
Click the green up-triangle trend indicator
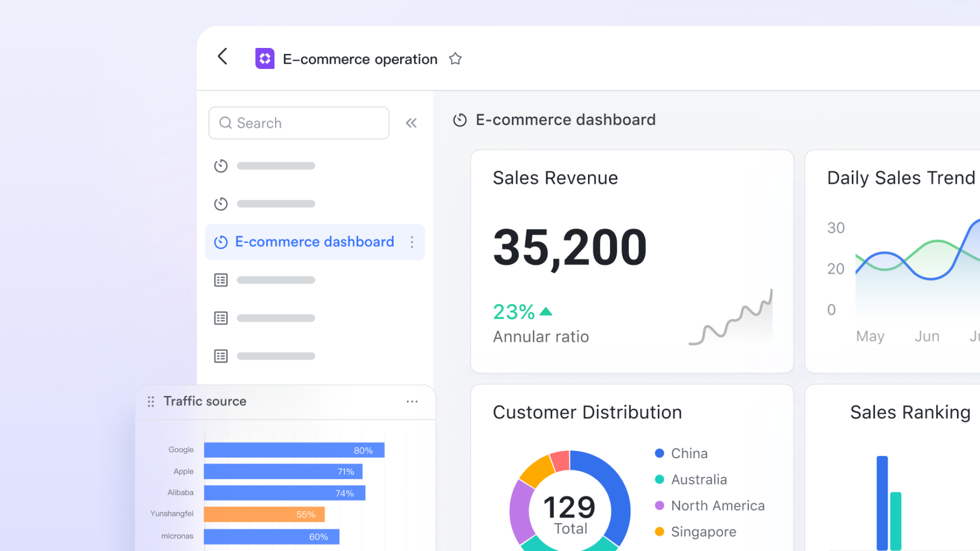(546, 311)
